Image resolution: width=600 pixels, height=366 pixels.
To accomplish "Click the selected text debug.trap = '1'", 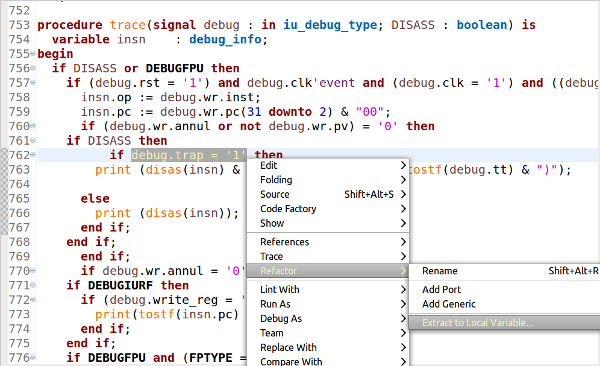I will tap(189, 155).
